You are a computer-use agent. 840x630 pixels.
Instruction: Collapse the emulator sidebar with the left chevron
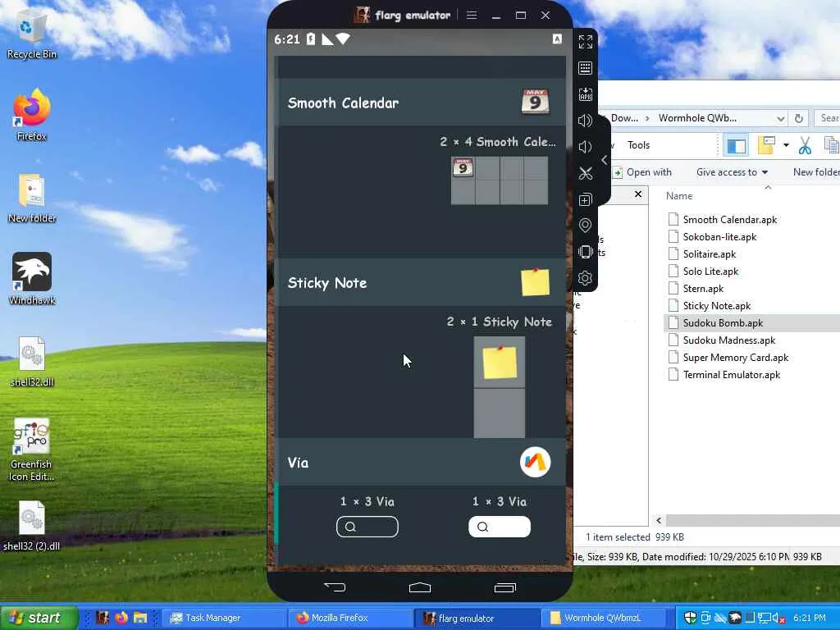605,160
